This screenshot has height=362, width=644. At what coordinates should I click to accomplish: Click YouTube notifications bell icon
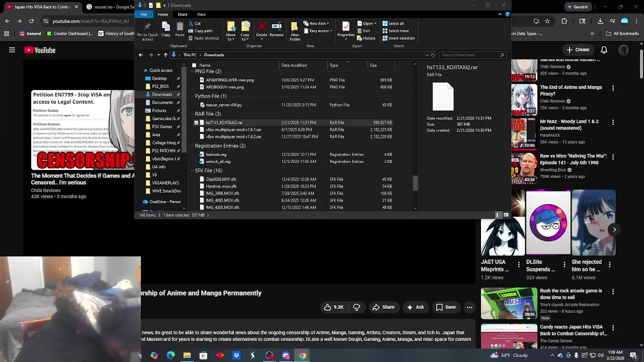click(x=604, y=50)
